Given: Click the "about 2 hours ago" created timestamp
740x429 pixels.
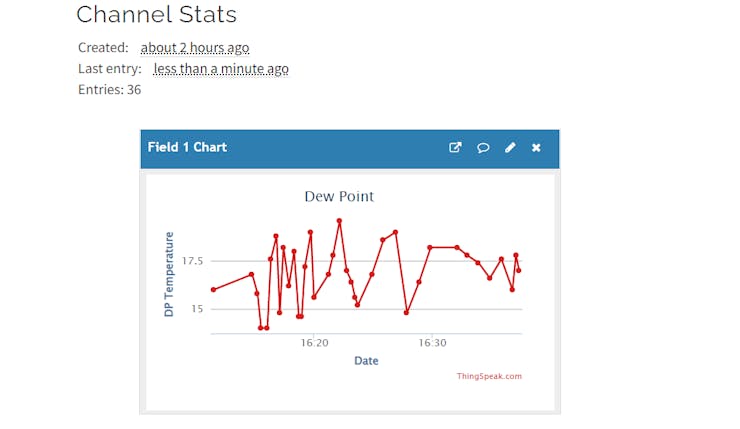Looking at the screenshot, I should click(195, 48).
